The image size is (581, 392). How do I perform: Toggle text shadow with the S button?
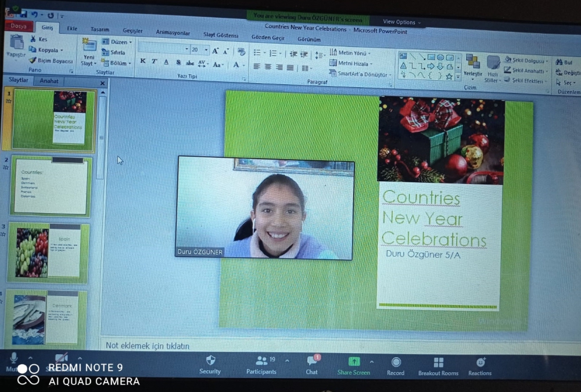pos(178,63)
